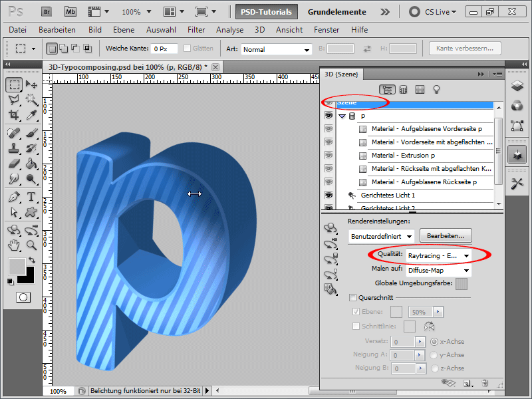Screen dimensions: 532x399
Task: Select the Crop tool
Action: pyautogui.click(x=14, y=114)
